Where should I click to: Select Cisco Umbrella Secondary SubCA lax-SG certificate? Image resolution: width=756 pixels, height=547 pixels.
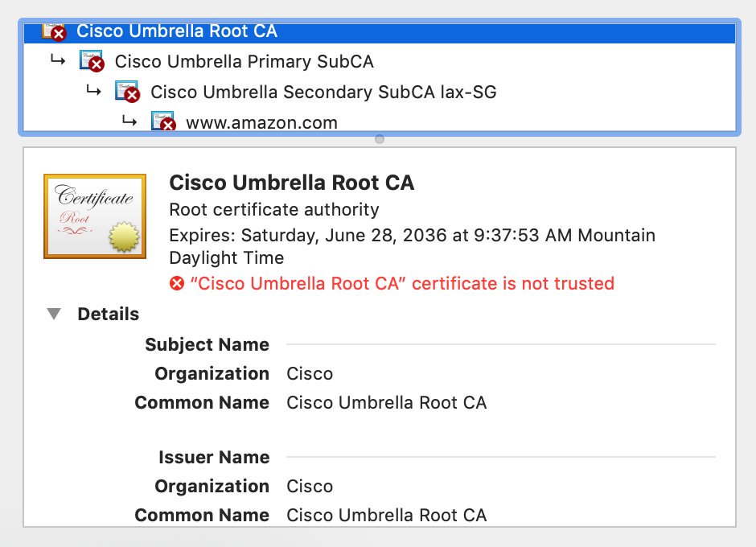(x=323, y=93)
